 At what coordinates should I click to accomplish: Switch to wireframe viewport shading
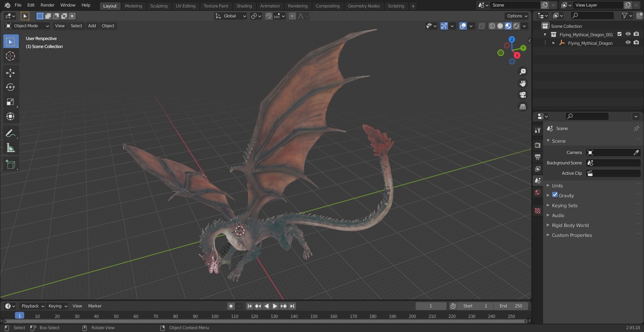492,26
